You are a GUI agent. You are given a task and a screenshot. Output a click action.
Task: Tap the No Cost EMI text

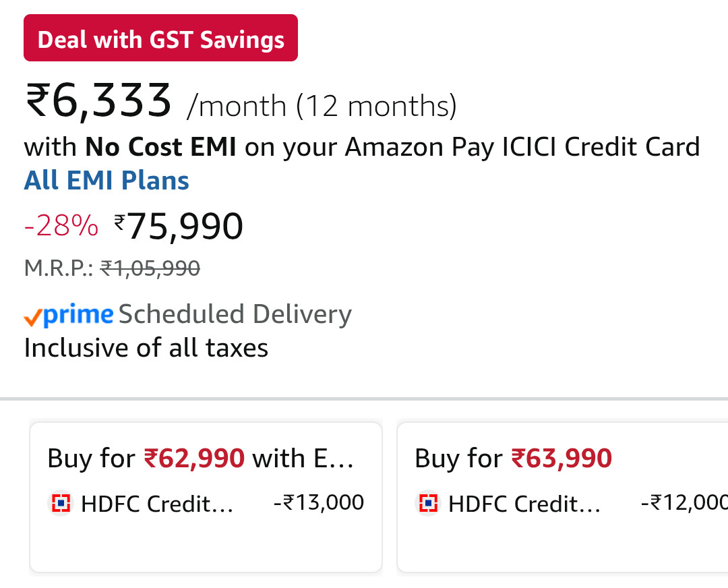[160, 146]
